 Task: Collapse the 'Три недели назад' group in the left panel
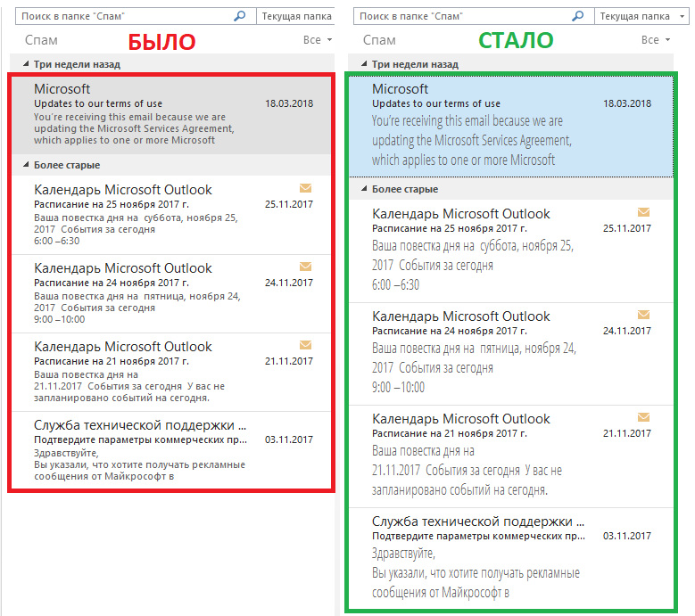pyautogui.click(x=26, y=64)
